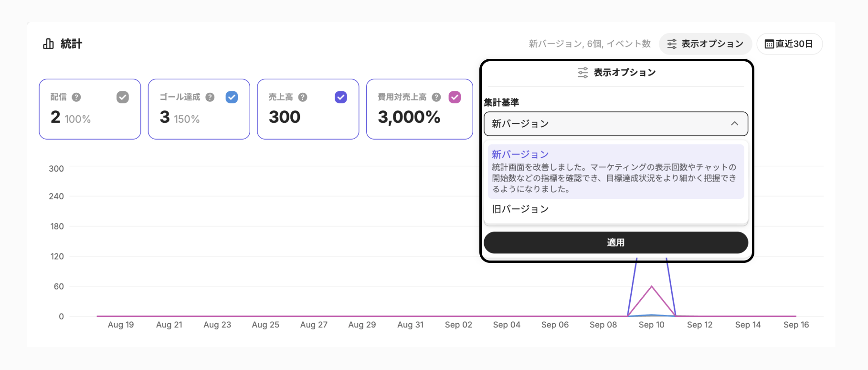Click help icon next to 費用対売上高
The image size is (868, 370).
436,97
